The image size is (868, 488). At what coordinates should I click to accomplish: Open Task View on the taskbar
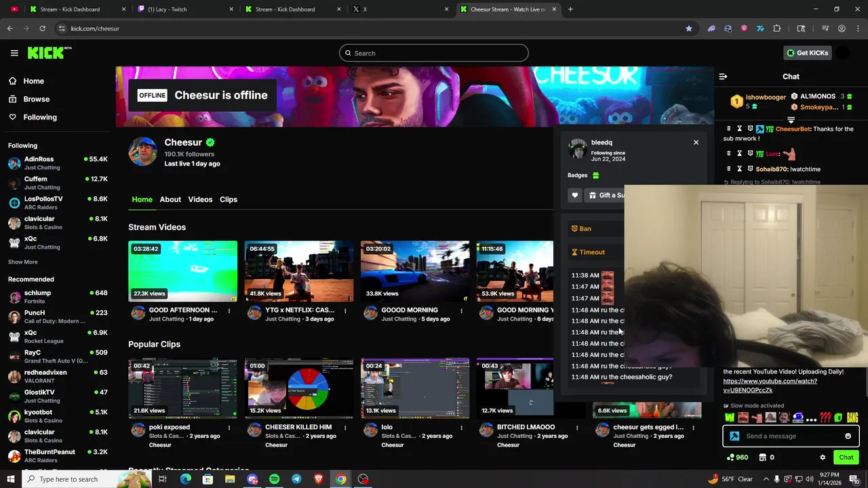[163, 479]
